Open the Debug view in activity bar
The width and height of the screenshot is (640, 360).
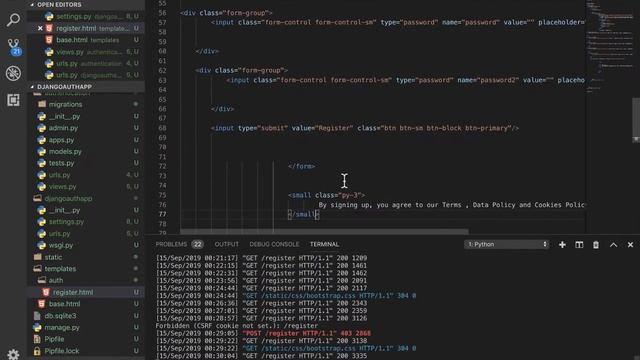[x=13, y=73]
